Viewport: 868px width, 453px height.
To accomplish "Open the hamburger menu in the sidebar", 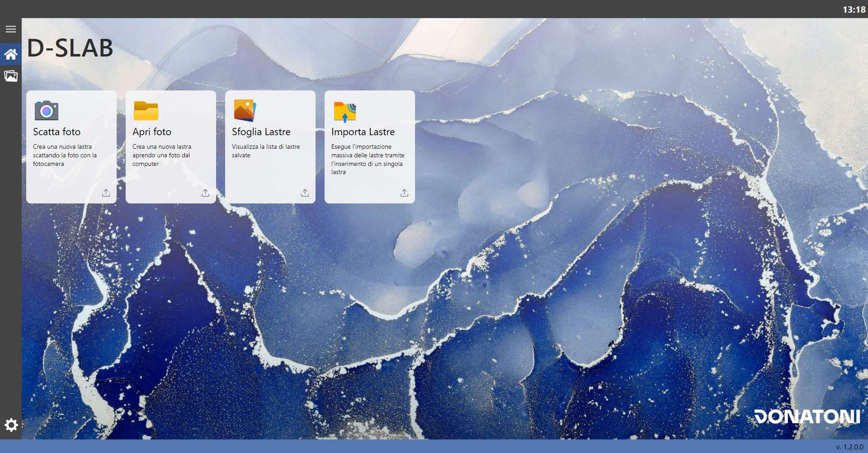I will (x=11, y=29).
